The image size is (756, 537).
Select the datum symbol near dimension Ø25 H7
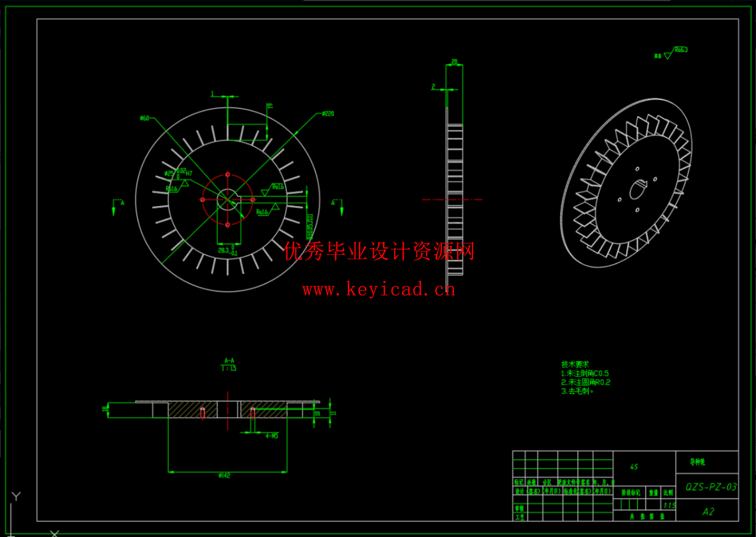pyautogui.click(x=185, y=183)
